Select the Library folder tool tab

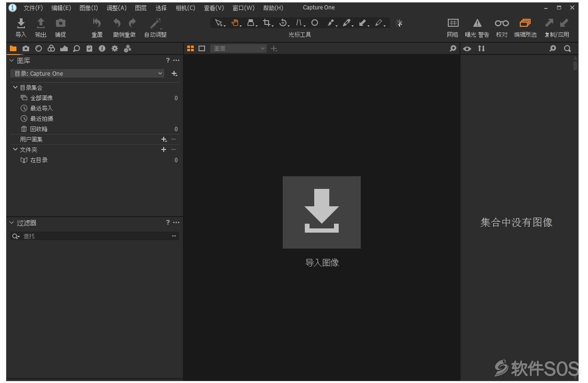pyautogui.click(x=13, y=48)
